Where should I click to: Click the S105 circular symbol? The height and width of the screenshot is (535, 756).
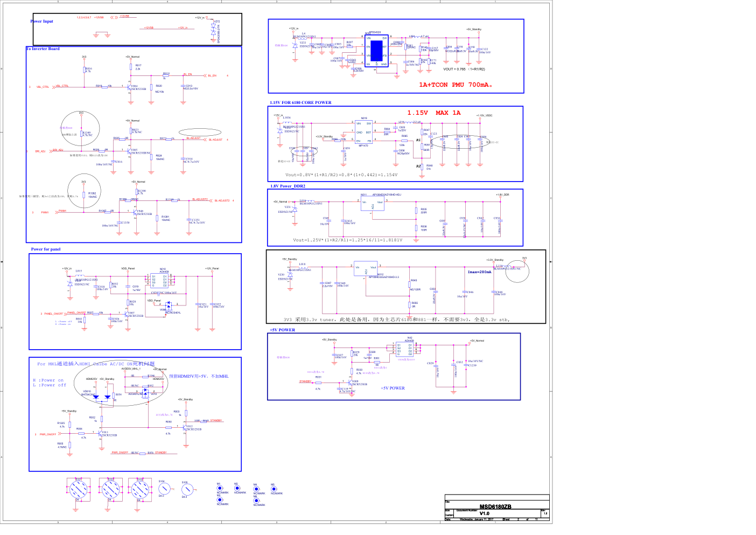(x=186, y=490)
